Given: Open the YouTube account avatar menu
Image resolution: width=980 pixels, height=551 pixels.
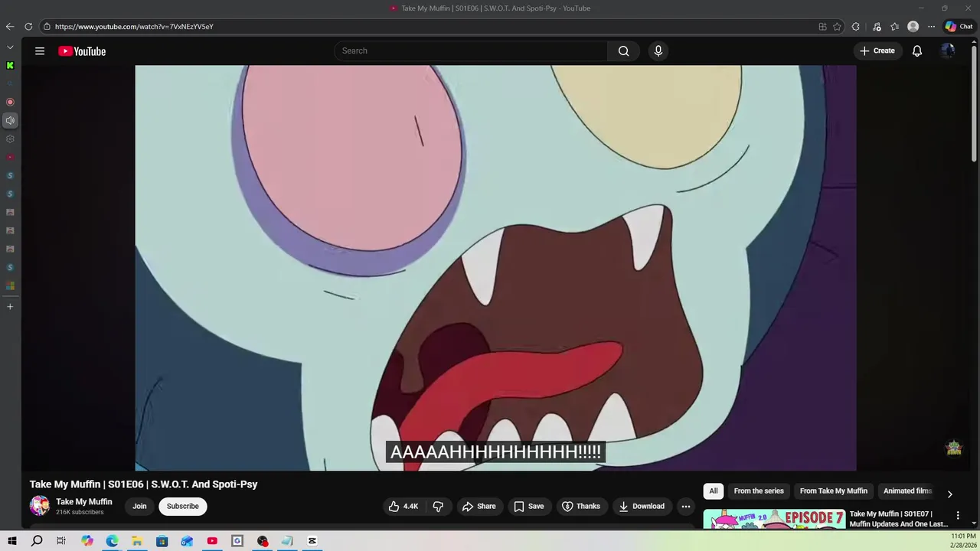Looking at the screenshot, I should click(x=948, y=51).
